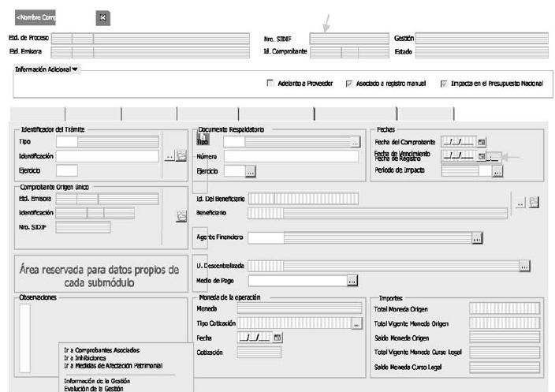Open Agente Financiero lookup button

(477, 237)
